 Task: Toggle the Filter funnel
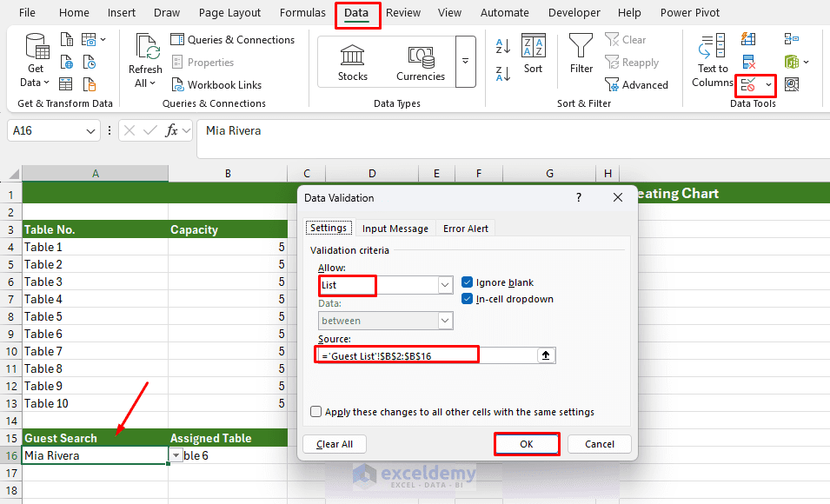(581, 54)
